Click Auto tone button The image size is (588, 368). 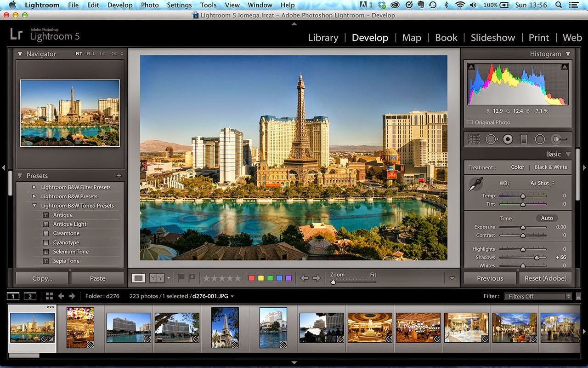point(547,218)
